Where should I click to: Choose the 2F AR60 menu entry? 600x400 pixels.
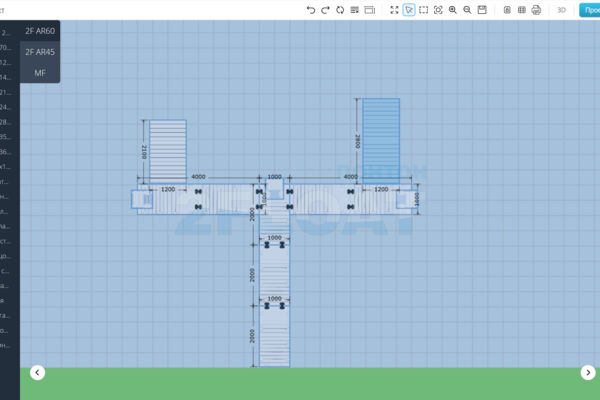click(40, 31)
